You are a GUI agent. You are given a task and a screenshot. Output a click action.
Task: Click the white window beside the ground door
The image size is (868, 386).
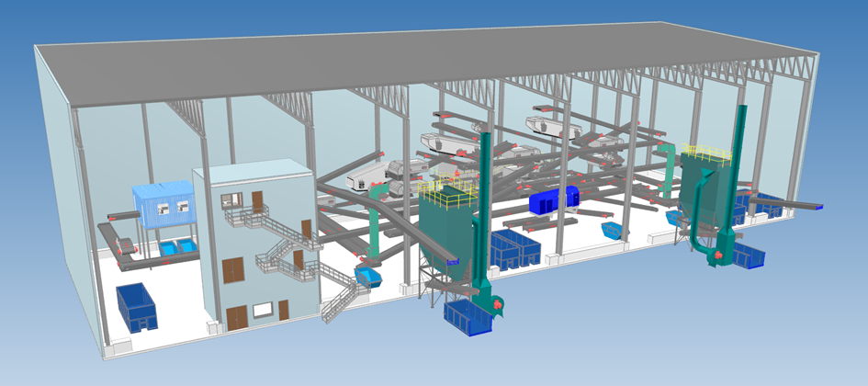(x=263, y=310)
